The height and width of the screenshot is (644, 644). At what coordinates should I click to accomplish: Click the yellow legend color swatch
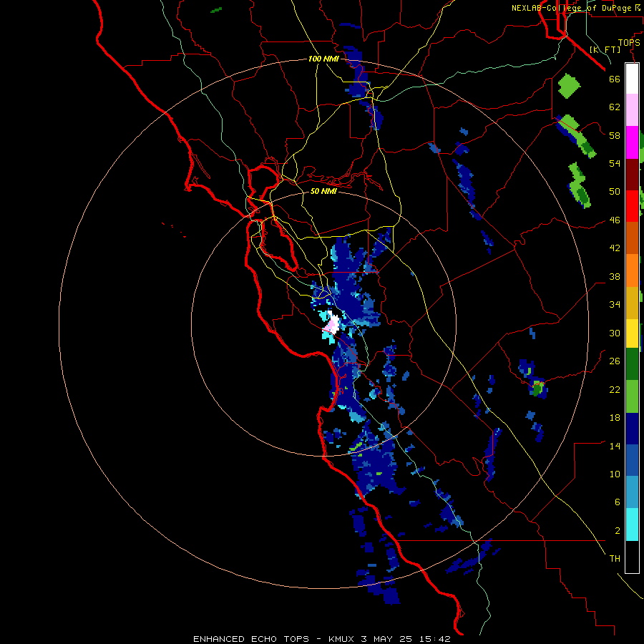[x=632, y=333]
